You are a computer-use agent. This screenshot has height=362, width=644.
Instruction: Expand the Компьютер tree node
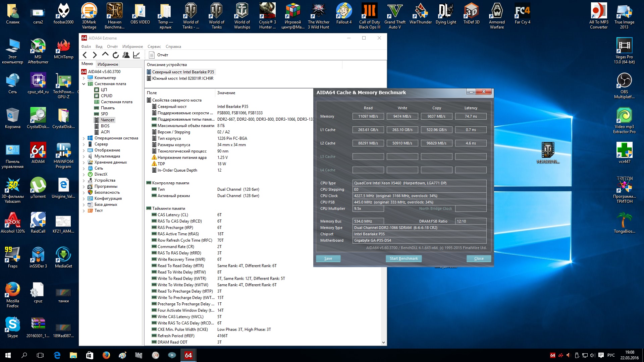click(x=84, y=78)
